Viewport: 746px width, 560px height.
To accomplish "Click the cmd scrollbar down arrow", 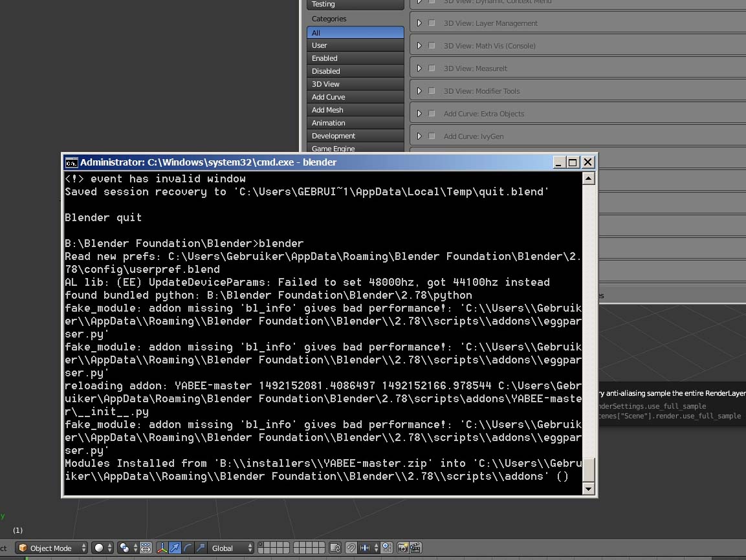I will [589, 489].
